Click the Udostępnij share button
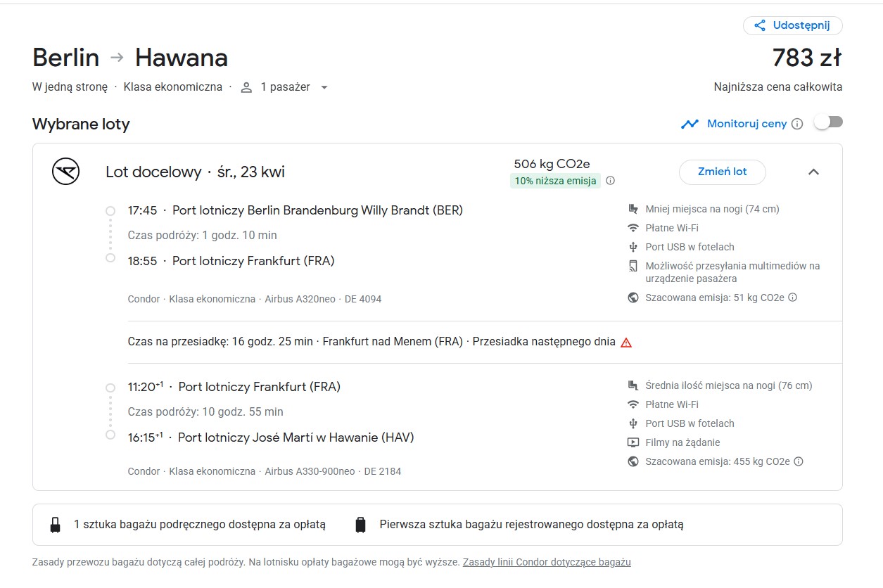This screenshot has width=883, height=588. pyautogui.click(x=793, y=26)
